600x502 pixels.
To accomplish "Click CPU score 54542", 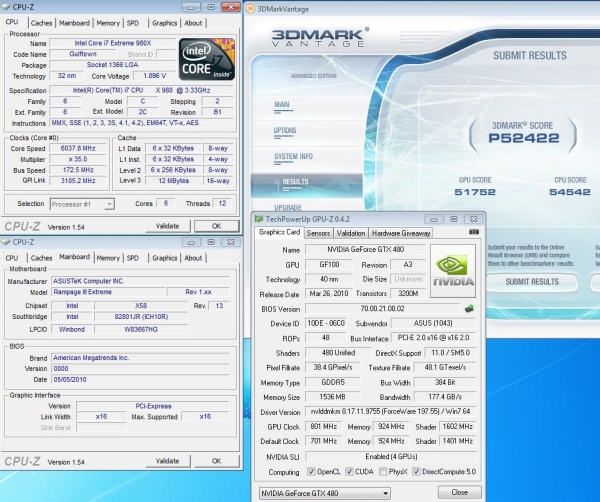I will coord(570,192).
